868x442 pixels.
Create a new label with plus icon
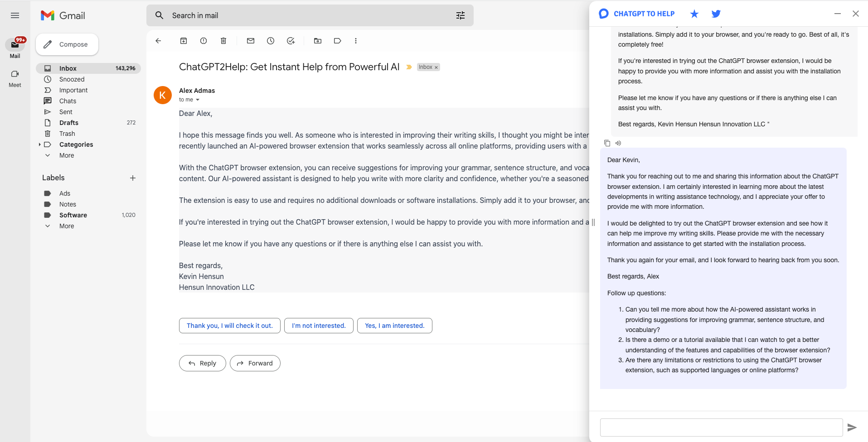pyautogui.click(x=133, y=178)
